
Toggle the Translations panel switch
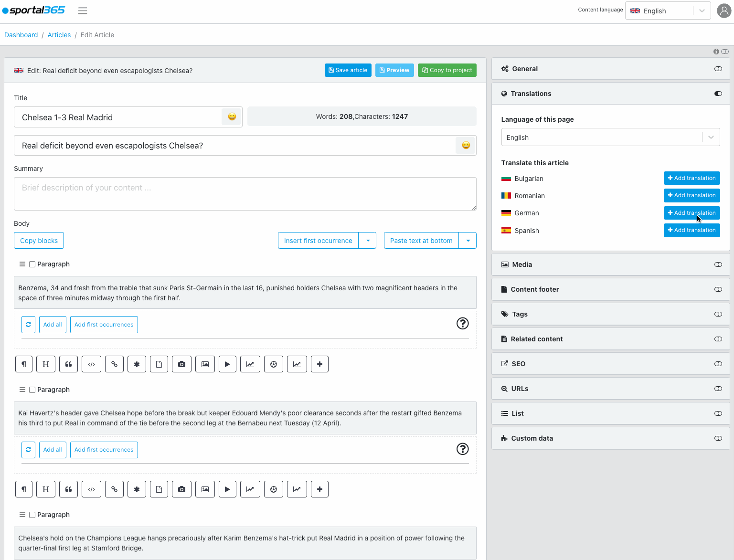pos(718,94)
